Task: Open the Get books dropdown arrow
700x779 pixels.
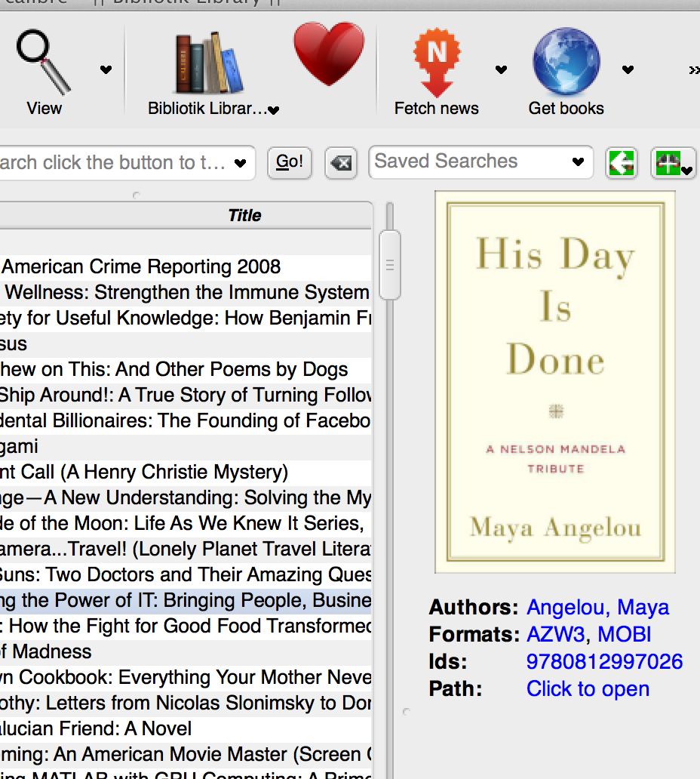Action: [628, 69]
